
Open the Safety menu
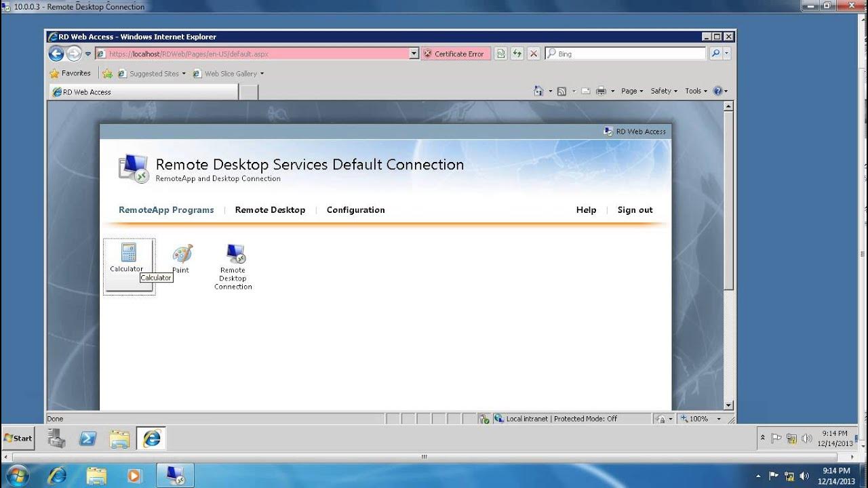click(664, 91)
